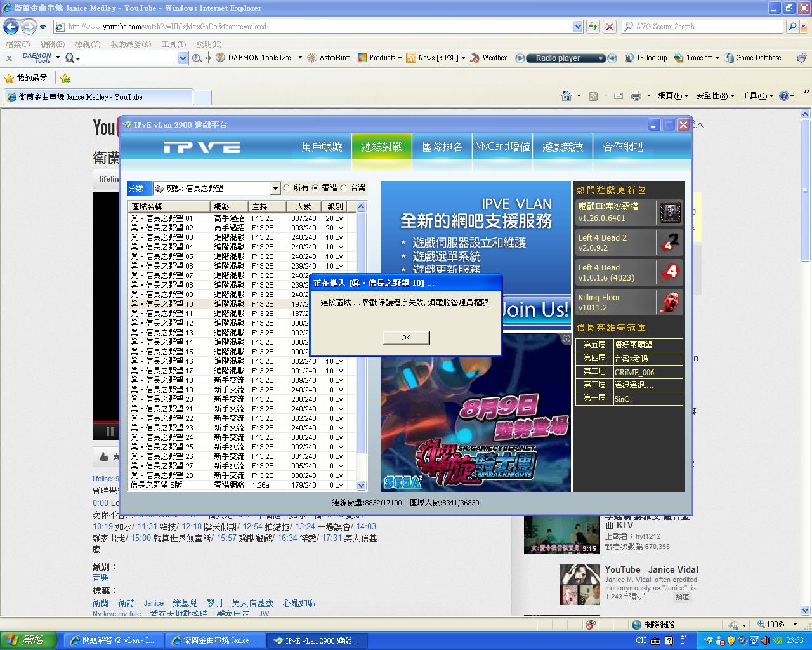
Task: Select the 台灣 radio button
Action: (344, 188)
